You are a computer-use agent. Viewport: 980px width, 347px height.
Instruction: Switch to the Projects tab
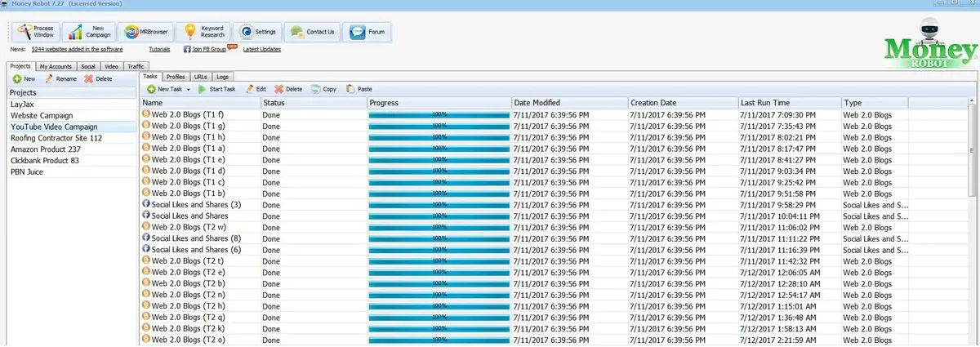click(20, 66)
